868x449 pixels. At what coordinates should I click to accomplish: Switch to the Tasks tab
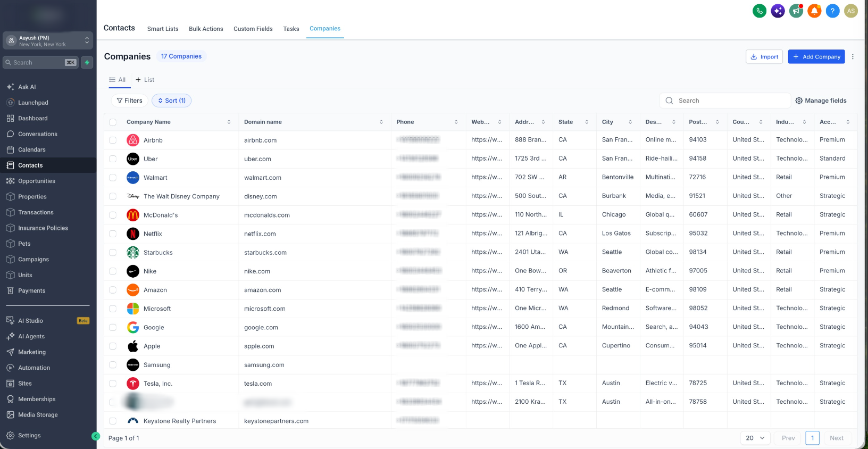click(x=291, y=29)
